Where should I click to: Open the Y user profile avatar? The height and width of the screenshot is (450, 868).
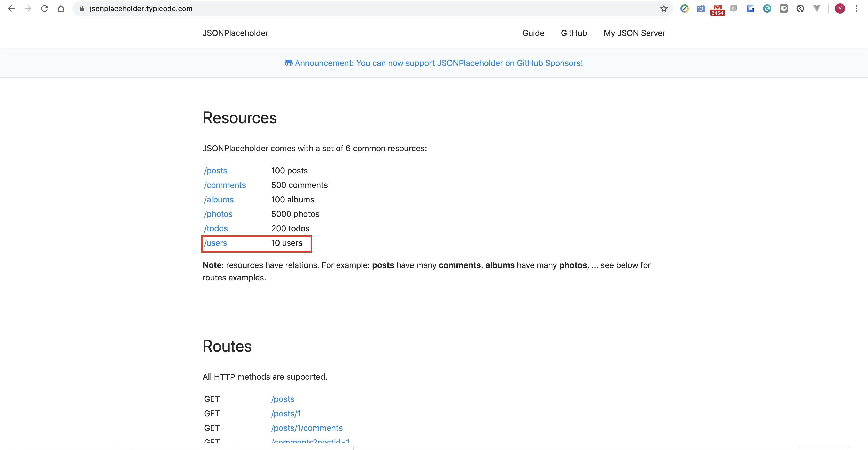[x=840, y=9]
